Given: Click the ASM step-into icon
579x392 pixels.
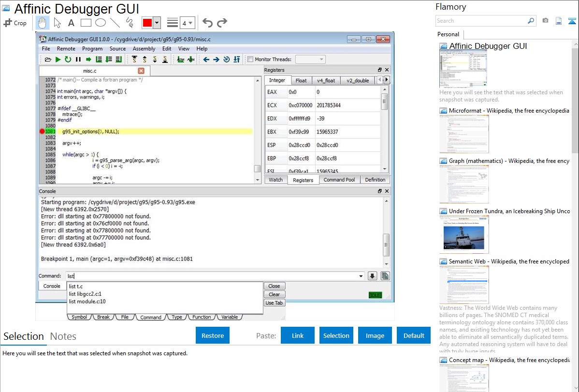Looking at the screenshot, I should [181, 59].
